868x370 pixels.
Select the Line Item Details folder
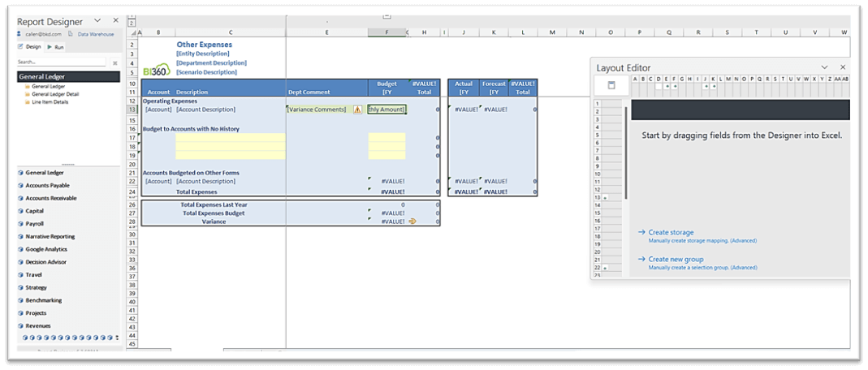pyautogui.click(x=50, y=101)
